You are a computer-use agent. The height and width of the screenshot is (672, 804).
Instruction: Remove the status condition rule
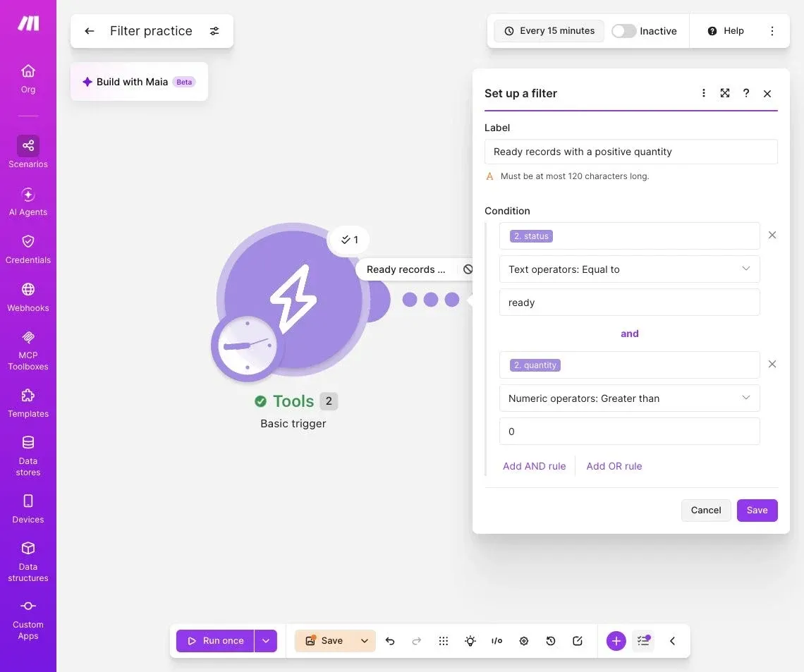[x=772, y=236]
